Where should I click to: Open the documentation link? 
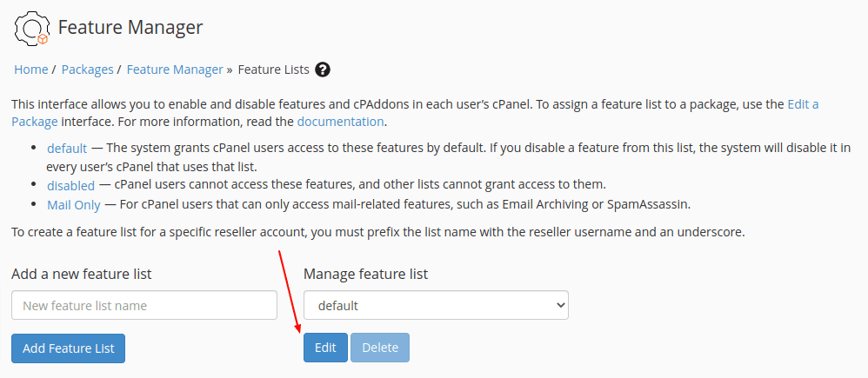click(340, 122)
